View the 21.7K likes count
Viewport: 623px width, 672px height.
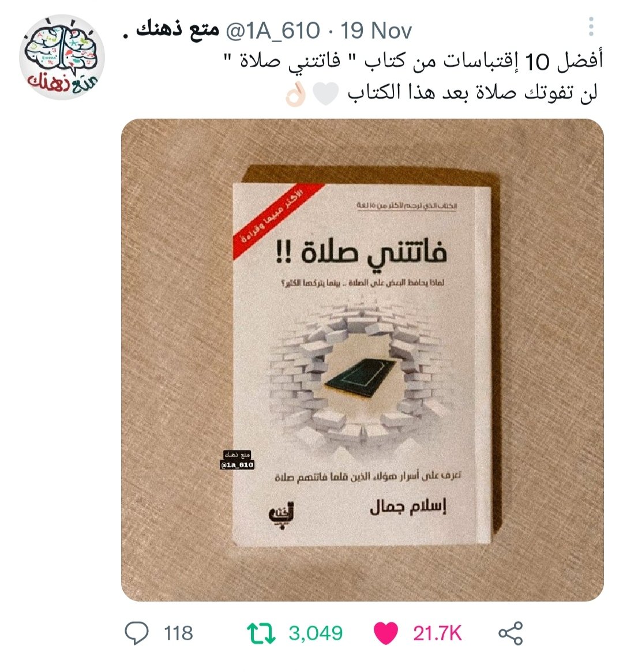tap(437, 633)
